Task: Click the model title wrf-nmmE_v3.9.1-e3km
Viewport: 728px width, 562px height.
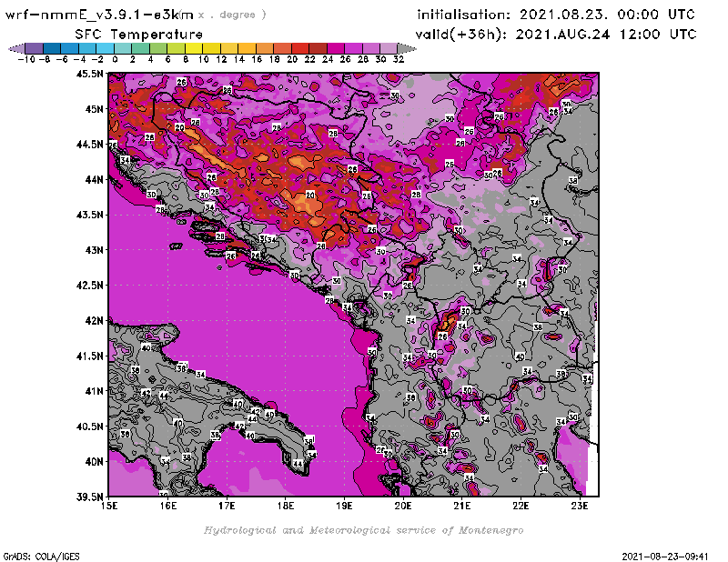Action: 99,15
